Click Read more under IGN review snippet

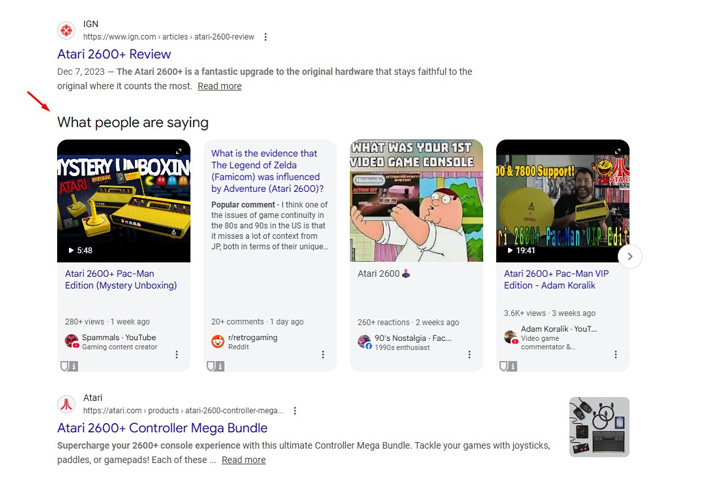[x=219, y=86]
